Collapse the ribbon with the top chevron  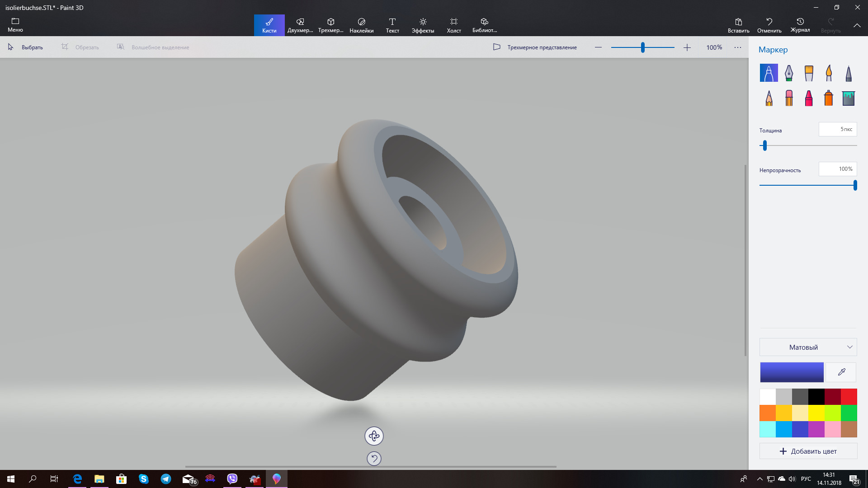(x=857, y=25)
